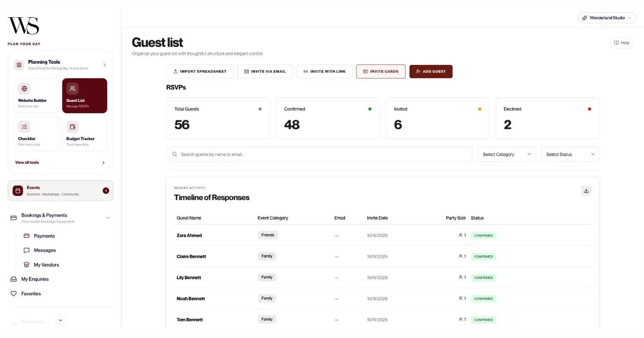The image size is (644, 338).
Task: Click the Friends category tag
Action: tap(268, 235)
